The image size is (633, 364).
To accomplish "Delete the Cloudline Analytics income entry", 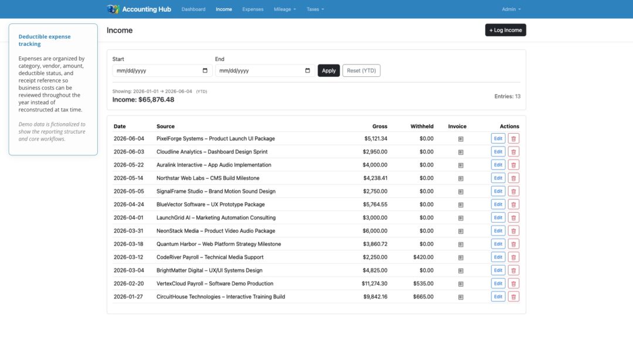I will point(513,152).
